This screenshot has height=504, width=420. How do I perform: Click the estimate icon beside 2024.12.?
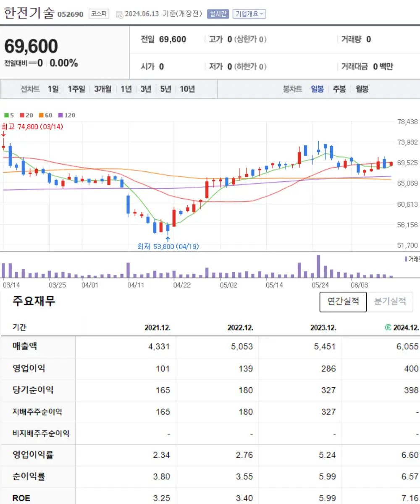pyautogui.click(x=388, y=328)
